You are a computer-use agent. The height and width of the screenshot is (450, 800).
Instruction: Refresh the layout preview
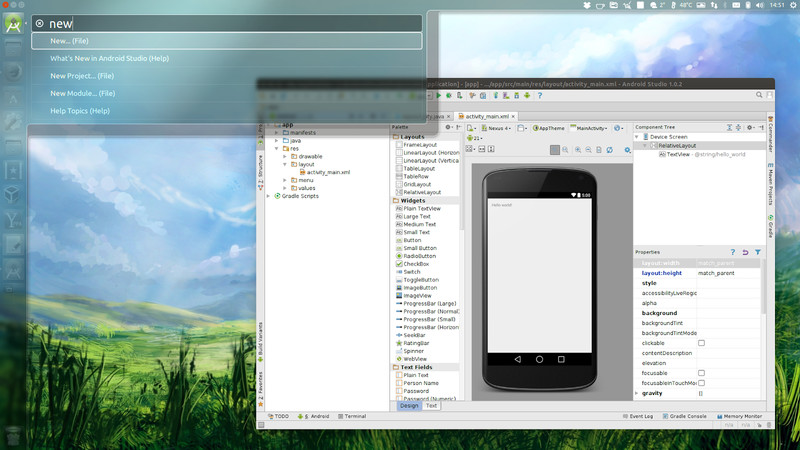tap(610, 149)
